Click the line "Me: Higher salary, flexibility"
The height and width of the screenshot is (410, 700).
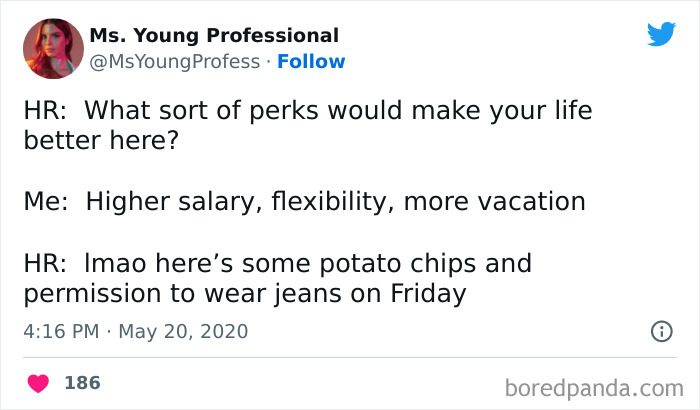pos(304,201)
